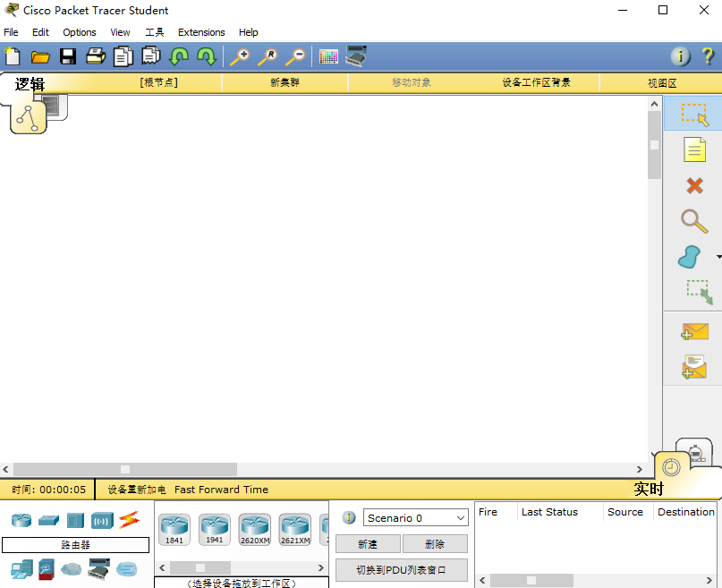Pick the 2621XM router model
The width and height of the screenshot is (722, 588).
pyautogui.click(x=295, y=530)
